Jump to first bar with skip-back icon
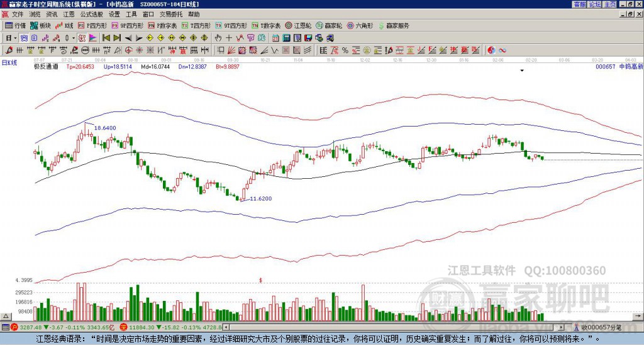Screen dimensions: 644x345 click(x=106, y=38)
